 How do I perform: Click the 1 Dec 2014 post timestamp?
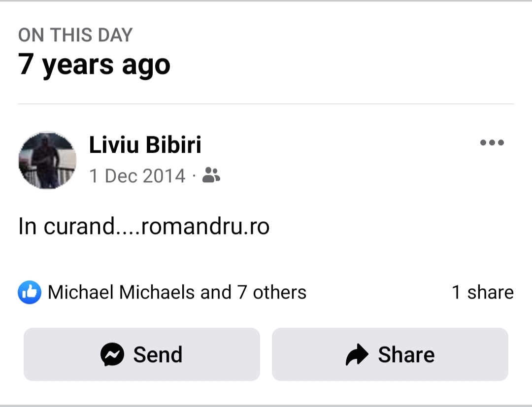click(x=137, y=176)
